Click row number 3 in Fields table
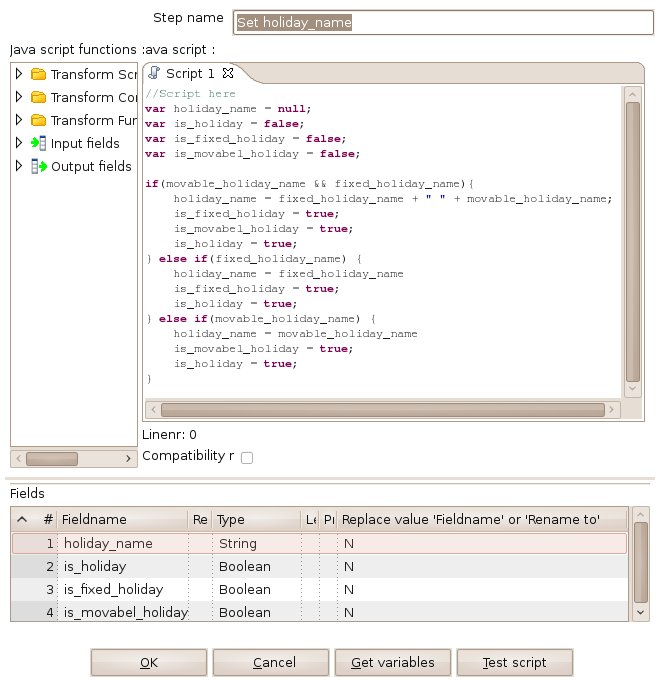660x682 pixels. tap(50, 589)
